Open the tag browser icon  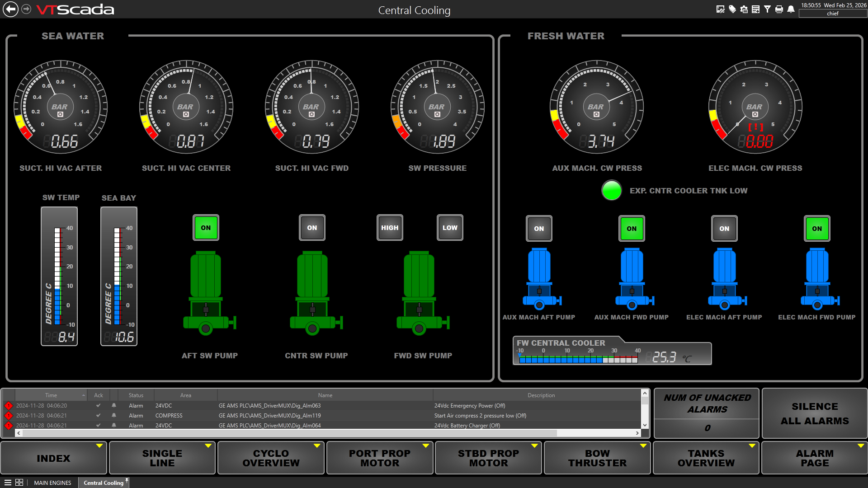coord(732,9)
